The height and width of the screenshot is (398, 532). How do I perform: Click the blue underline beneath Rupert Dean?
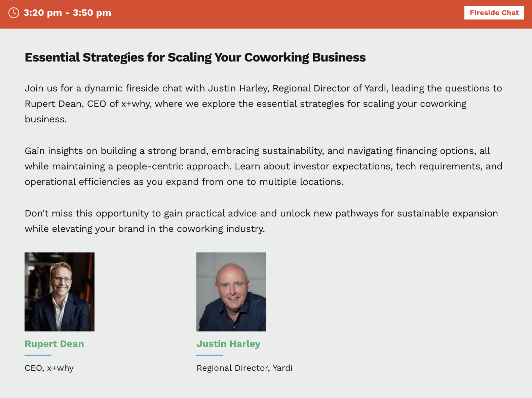pos(38,355)
